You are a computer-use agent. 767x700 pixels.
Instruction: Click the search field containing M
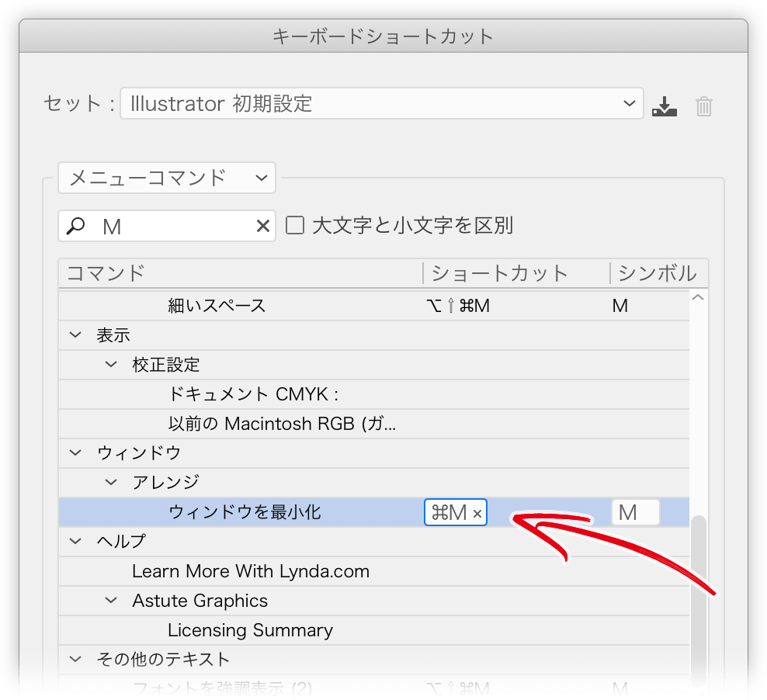[167, 226]
